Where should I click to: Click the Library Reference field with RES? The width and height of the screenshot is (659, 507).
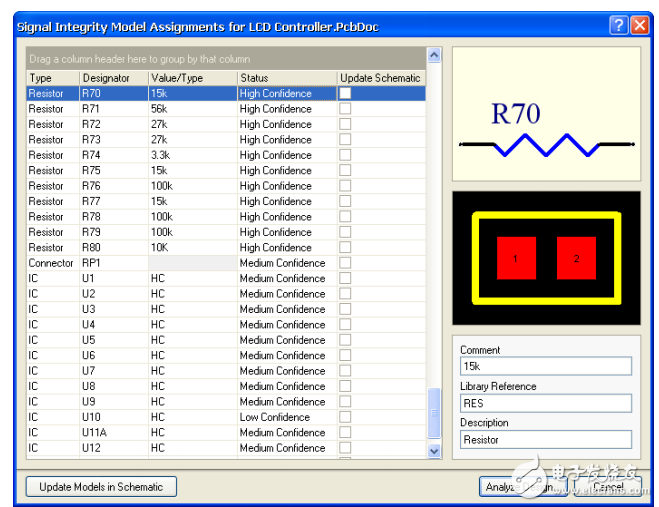point(545,403)
